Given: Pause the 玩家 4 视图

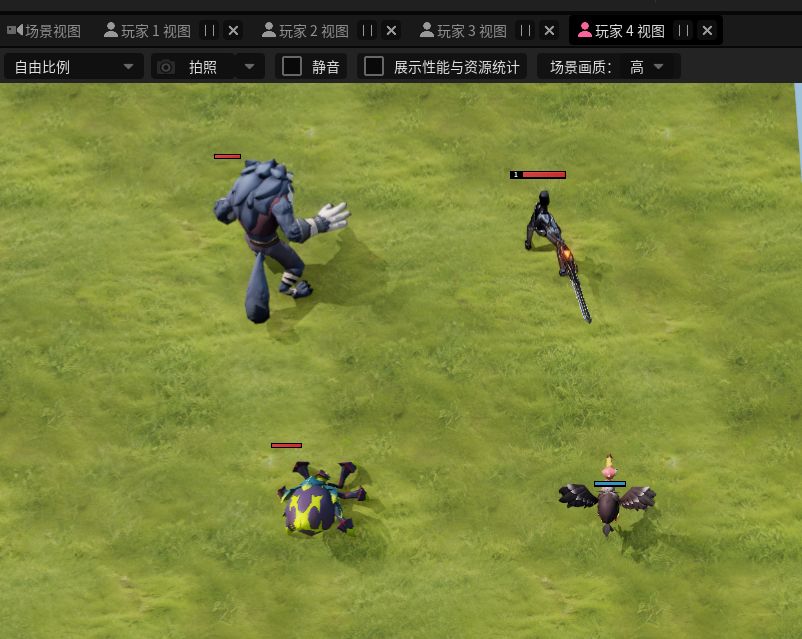Looking at the screenshot, I should point(684,31).
